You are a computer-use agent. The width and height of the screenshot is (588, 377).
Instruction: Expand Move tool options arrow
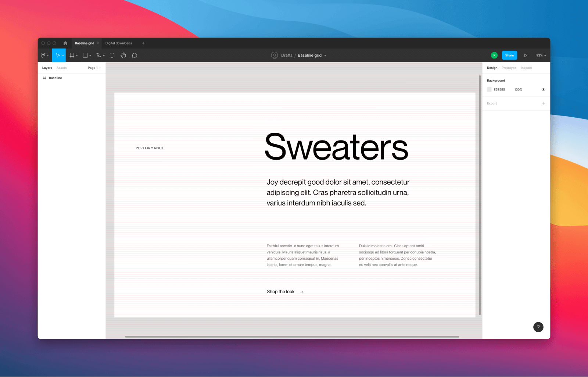(x=63, y=56)
